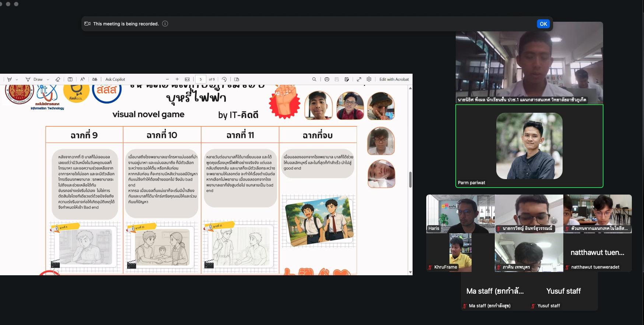This screenshot has height=325, width=644.
Task: Expand the Draw tool options arrow
Action: point(48,80)
